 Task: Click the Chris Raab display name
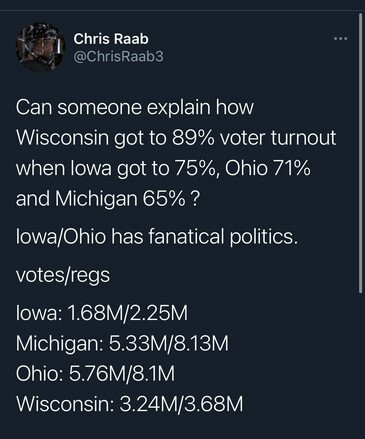[111, 39]
